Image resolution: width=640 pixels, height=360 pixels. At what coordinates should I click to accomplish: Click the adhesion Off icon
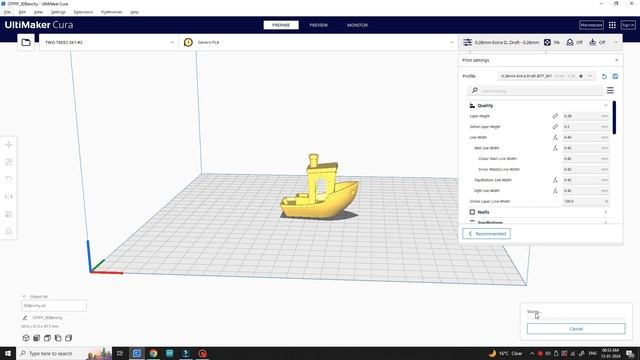593,42
